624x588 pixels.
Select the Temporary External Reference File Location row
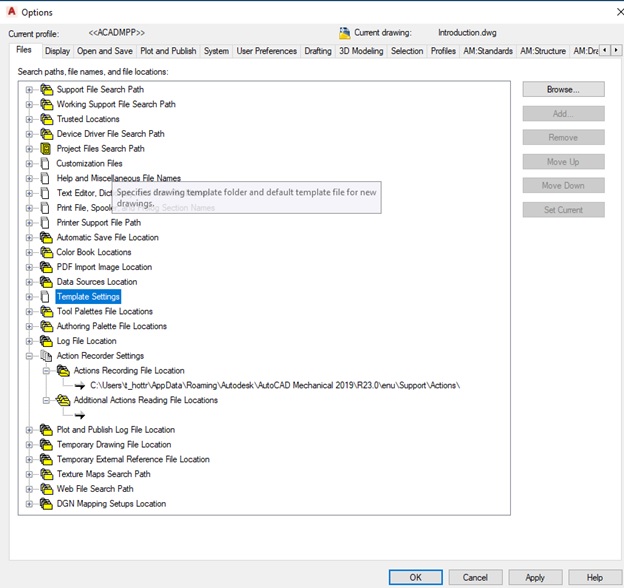click(x=133, y=459)
